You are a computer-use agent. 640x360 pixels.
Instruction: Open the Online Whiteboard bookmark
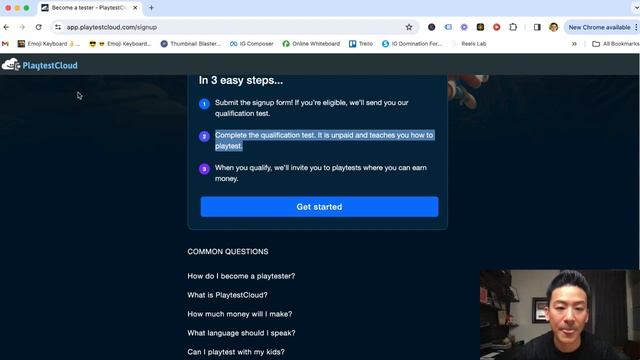click(x=311, y=44)
